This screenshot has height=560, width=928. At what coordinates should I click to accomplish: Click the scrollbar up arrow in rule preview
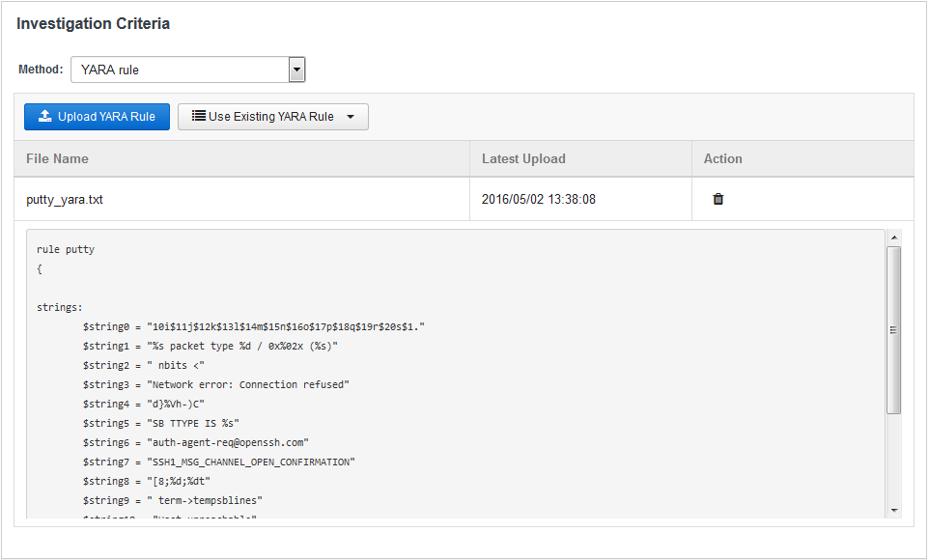[893, 237]
